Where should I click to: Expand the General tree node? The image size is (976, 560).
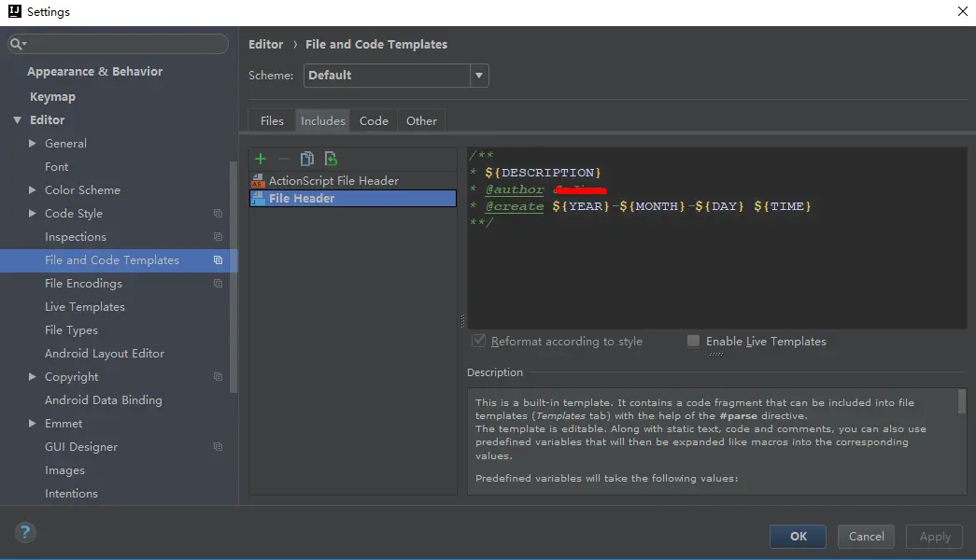[x=33, y=143]
